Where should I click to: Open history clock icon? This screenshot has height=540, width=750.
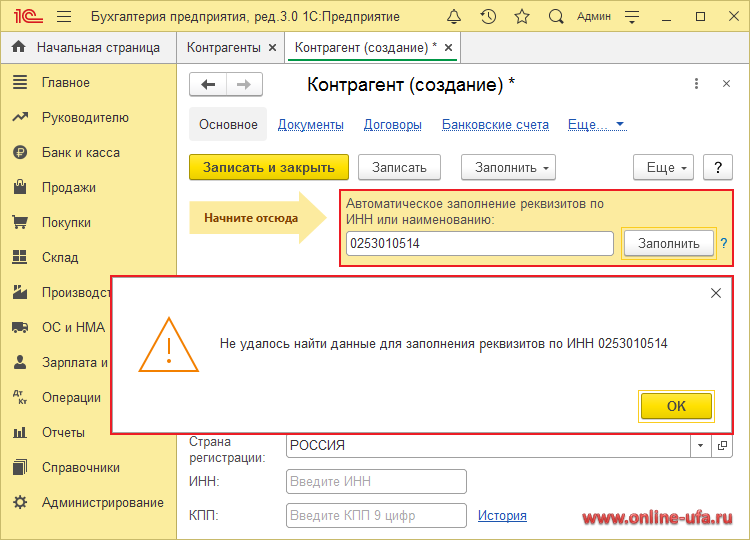pyautogui.click(x=488, y=17)
